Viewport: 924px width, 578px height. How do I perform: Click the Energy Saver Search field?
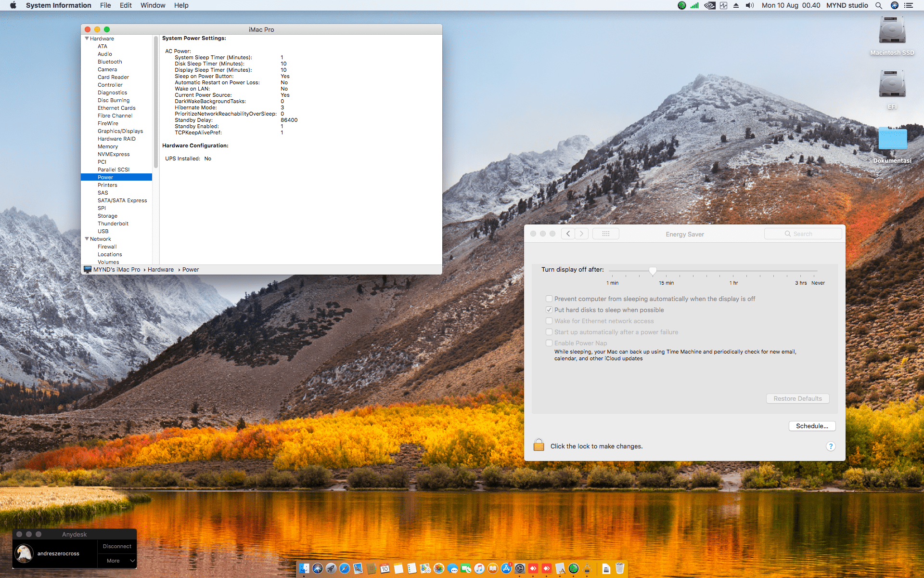[x=803, y=234]
